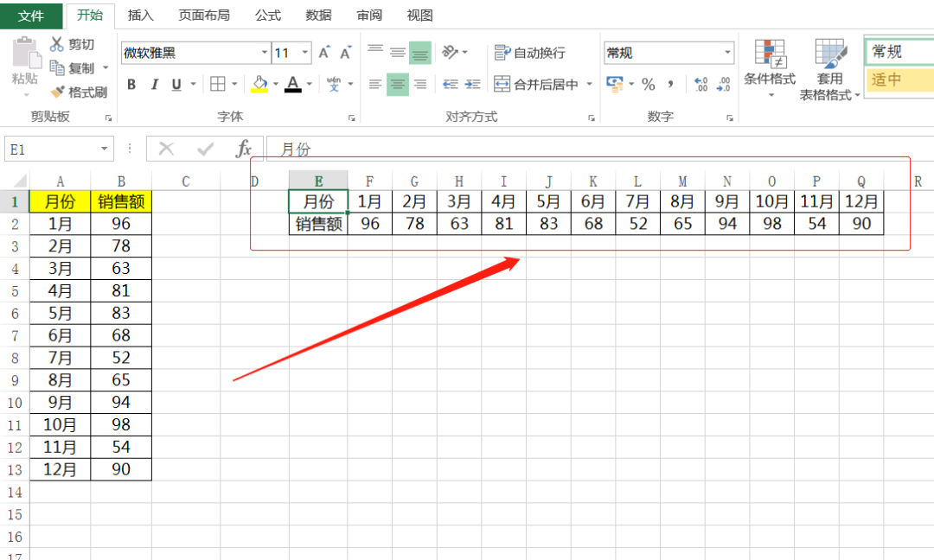Click 合并后居中 merge and center
This screenshot has height=560, width=934.
coord(536,85)
